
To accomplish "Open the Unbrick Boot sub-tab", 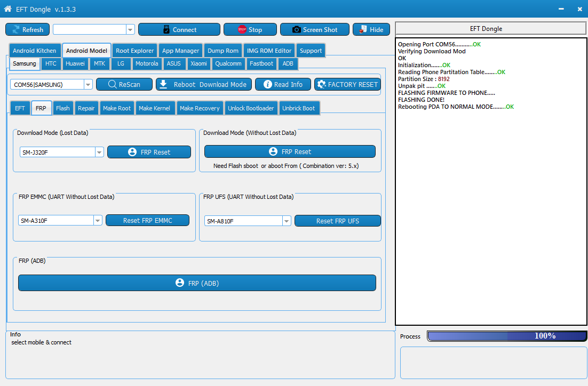I will click(x=298, y=108).
